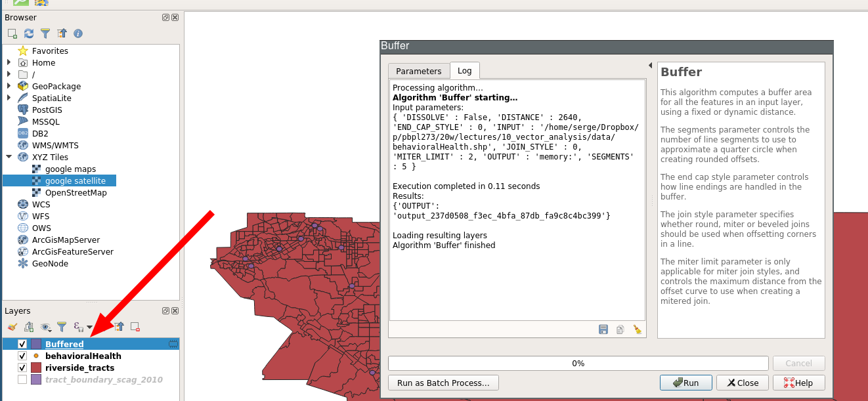This screenshot has width=868, height=401.
Task: Click the riverside_tracts red color swatch
Action: click(36, 368)
